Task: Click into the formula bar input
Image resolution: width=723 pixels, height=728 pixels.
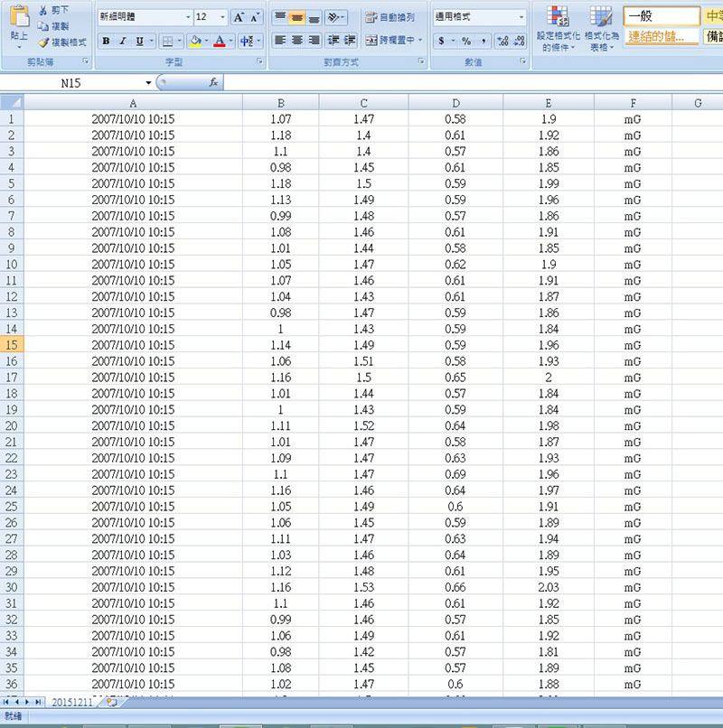Action: [x=473, y=83]
